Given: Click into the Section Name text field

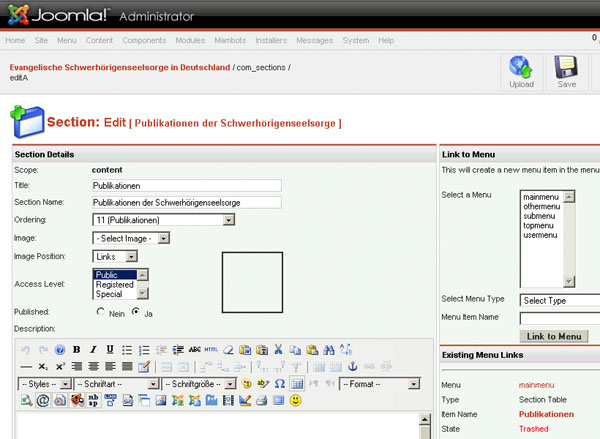Looking at the screenshot, I should 186,202.
